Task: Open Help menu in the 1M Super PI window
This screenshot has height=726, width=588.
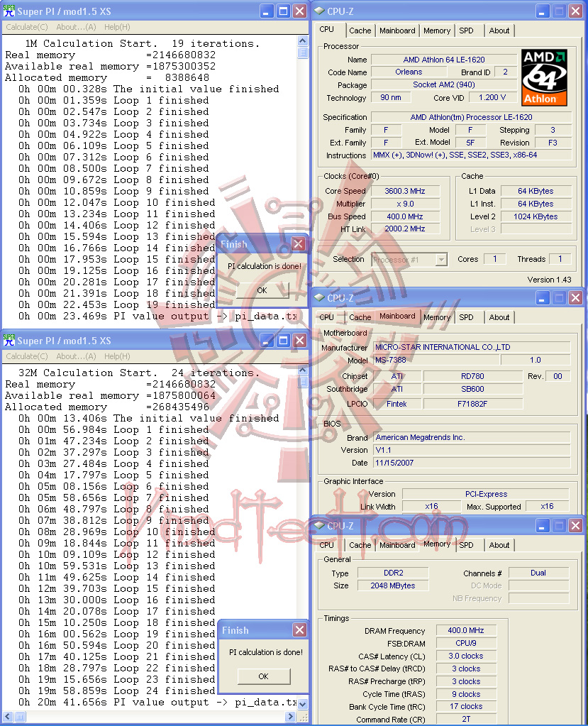Action: (x=117, y=27)
